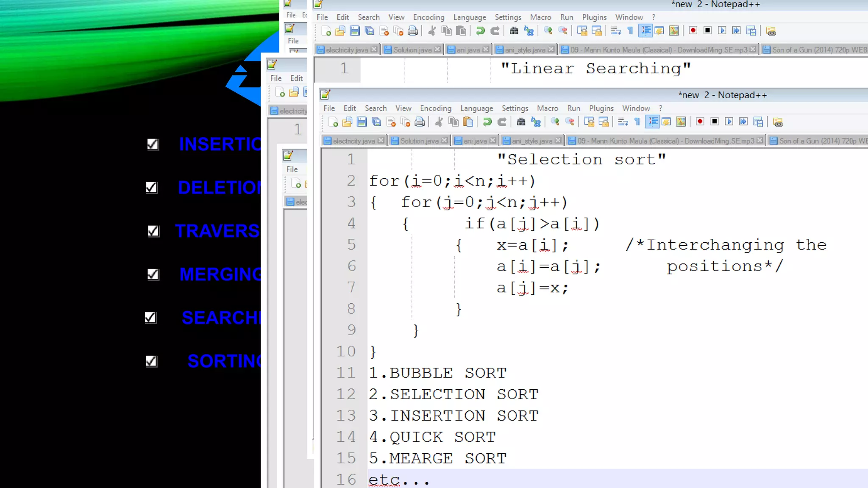
Task: Toggle Indent Guide icon in front Notepad++ toolbar
Action: [652, 122]
